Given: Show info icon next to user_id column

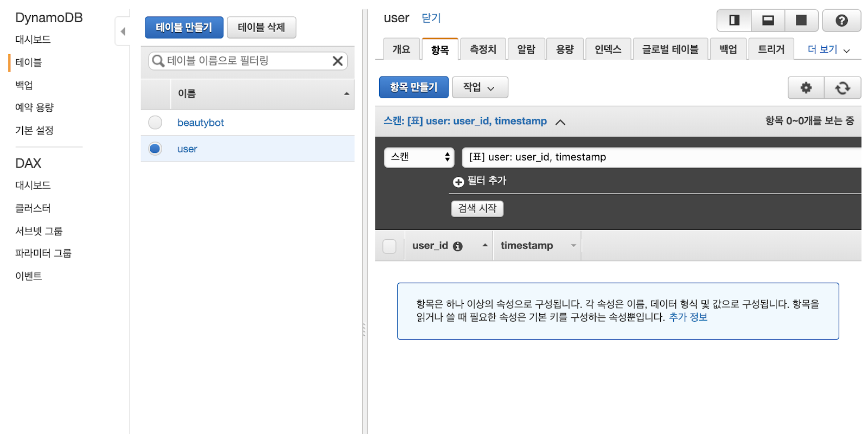Looking at the screenshot, I should (x=458, y=246).
